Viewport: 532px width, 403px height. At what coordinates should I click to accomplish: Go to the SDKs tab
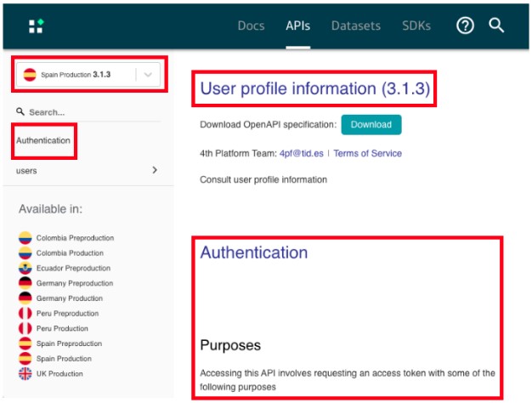[x=416, y=26]
